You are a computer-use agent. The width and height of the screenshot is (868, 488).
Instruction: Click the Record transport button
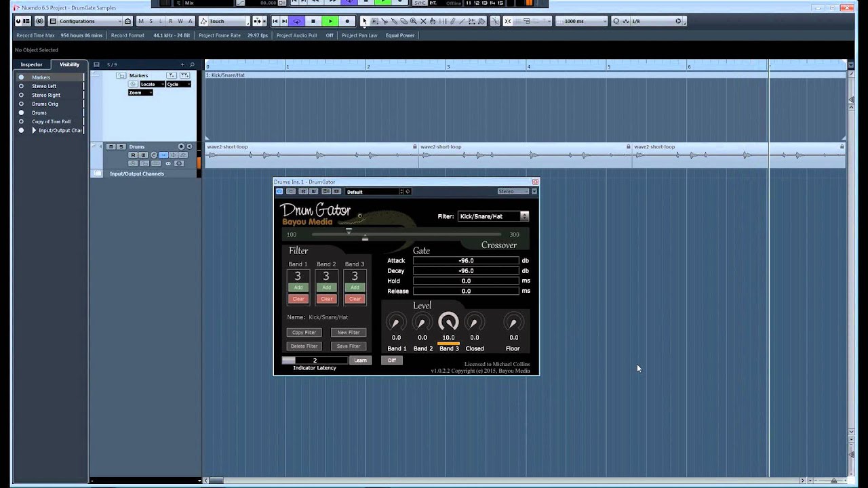pyautogui.click(x=347, y=21)
